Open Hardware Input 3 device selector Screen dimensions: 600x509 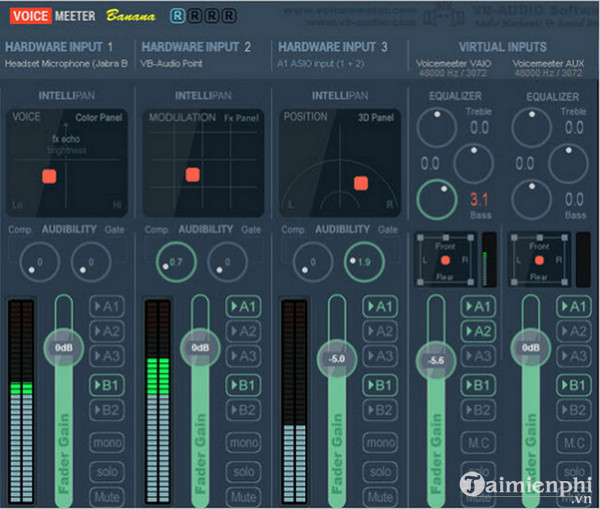(333, 47)
